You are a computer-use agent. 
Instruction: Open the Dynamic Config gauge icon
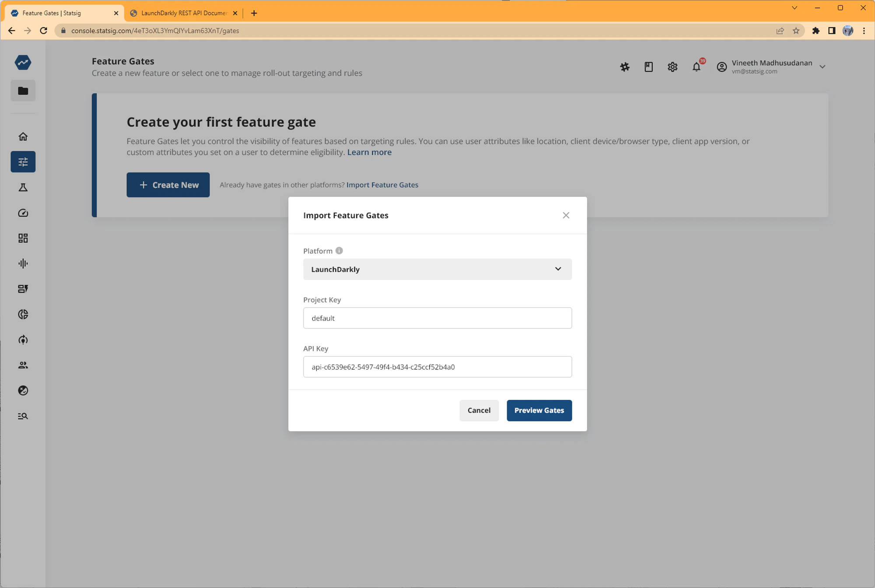(23, 213)
